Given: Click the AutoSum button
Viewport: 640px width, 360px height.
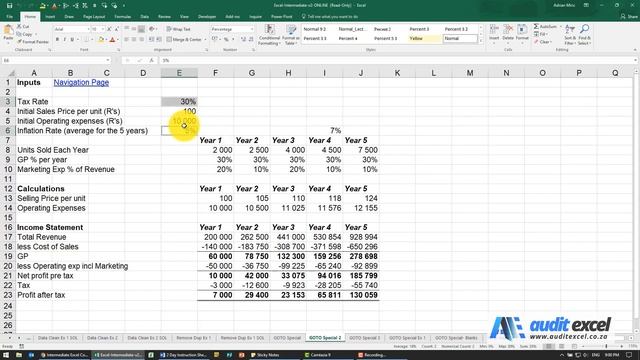Looking at the screenshot, I should pos(545,27).
